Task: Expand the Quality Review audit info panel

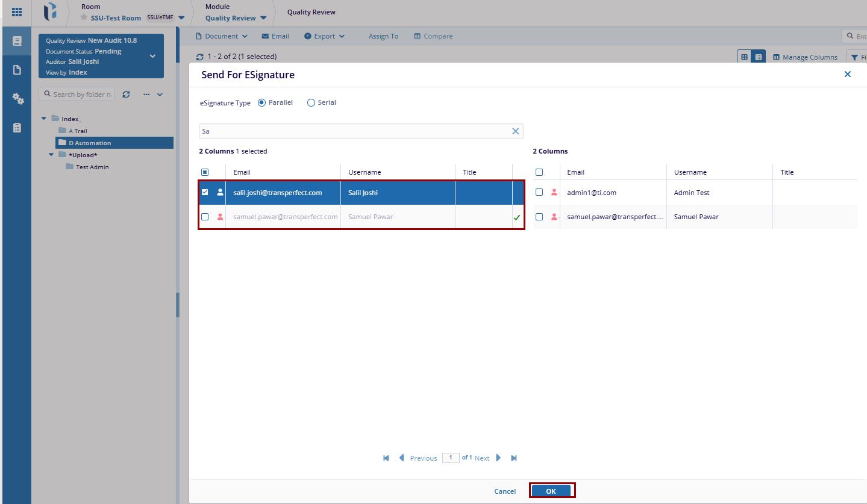Action: pos(152,56)
